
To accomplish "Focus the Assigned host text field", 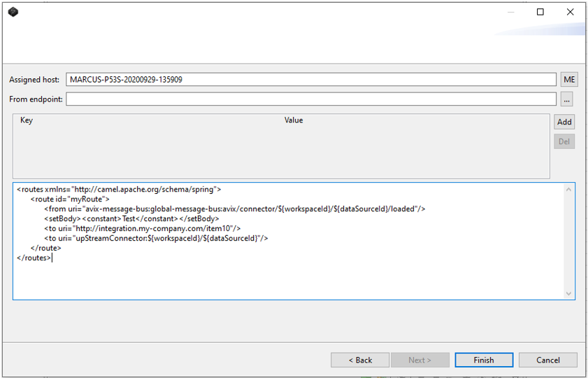I will (311, 80).
